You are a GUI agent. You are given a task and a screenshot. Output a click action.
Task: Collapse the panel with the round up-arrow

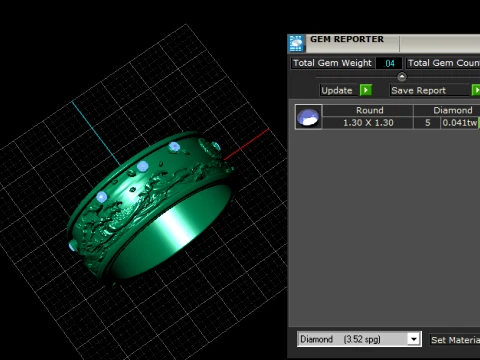click(x=402, y=77)
